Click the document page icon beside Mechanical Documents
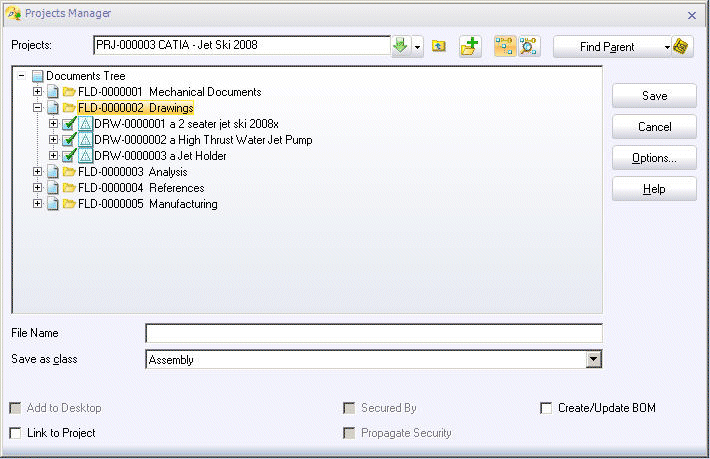This screenshot has width=710, height=459. pyautogui.click(x=53, y=92)
